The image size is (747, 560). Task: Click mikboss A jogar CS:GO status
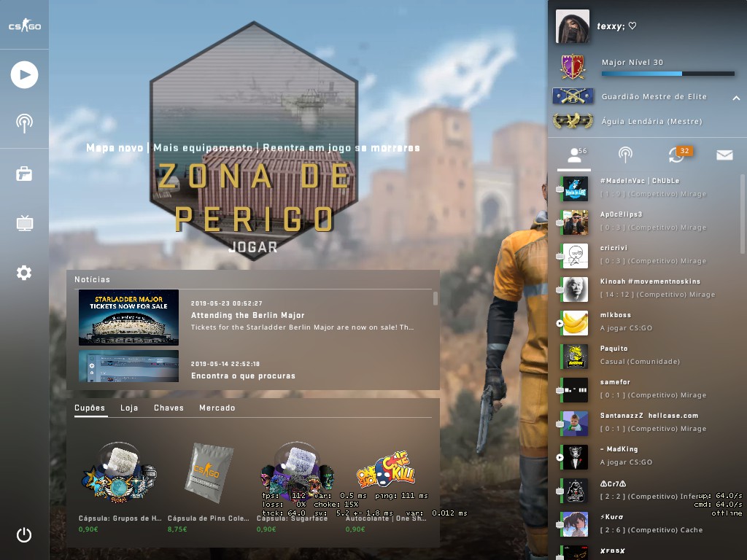(626, 327)
